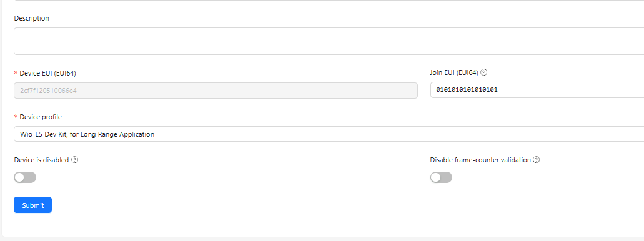Screen dimensions: 644x241
Task: Click the greyed-out Device EUI field
Action: tap(215, 91)
